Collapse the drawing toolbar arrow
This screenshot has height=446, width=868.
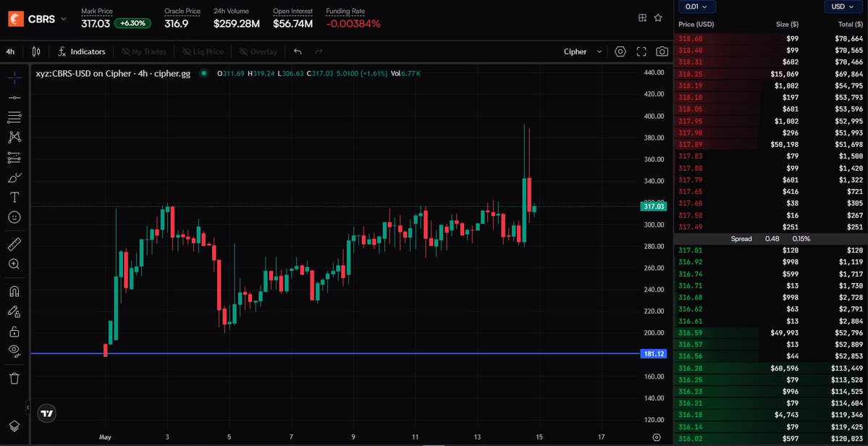click(28, 408)
